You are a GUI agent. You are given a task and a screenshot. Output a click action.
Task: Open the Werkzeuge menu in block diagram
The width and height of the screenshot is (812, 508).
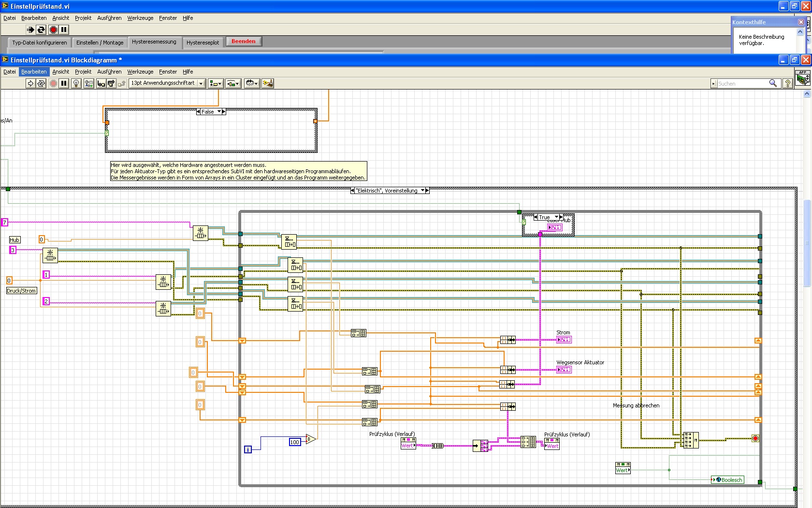140,72
